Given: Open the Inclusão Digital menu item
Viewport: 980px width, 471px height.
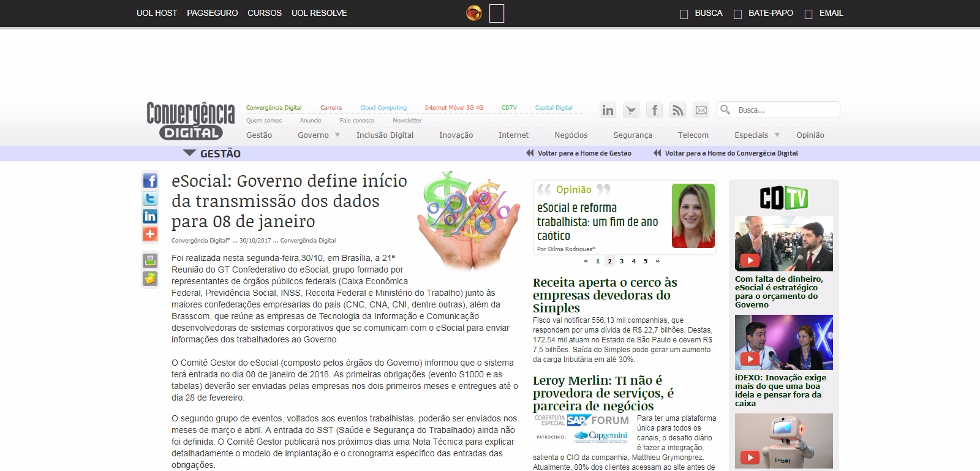Looking at the screenshot, I should pyautogui.click(x=385, y=135).
